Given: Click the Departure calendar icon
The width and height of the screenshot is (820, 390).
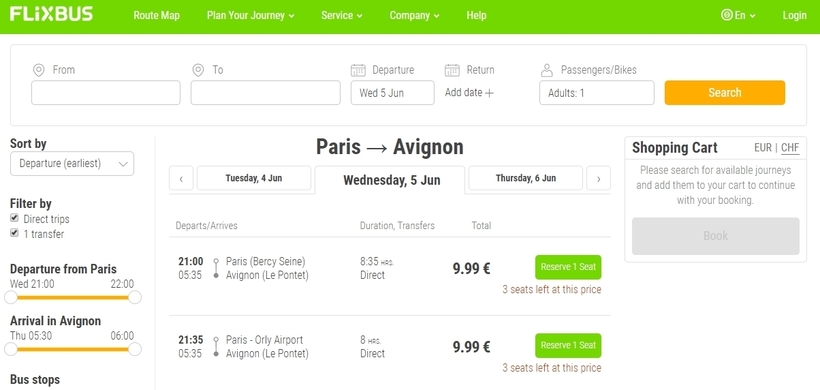Looking at the screenshot, I should [358, 70].
